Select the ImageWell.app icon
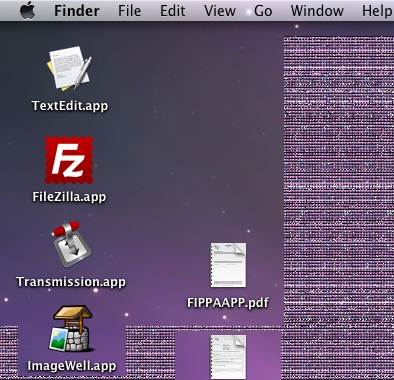394x380 pixels. (x=72, y=329)
